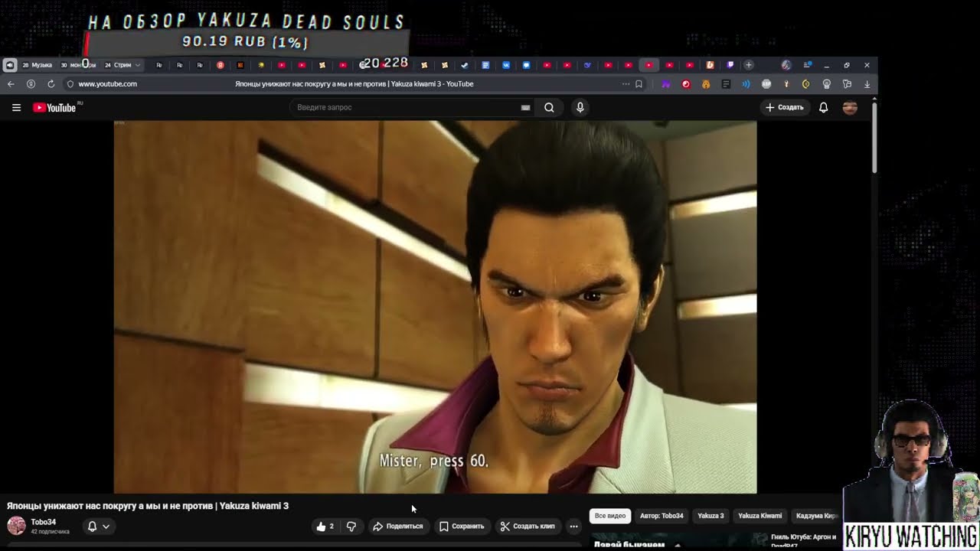Open the extensions puzzle icon
Image resolution: width=980 pixels, height=551 pixels.
847,84
